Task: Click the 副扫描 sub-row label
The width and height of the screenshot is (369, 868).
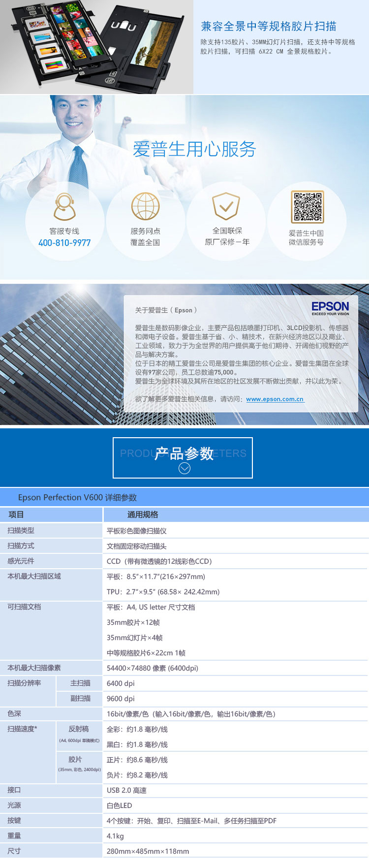Action: (x=80, y=698)
